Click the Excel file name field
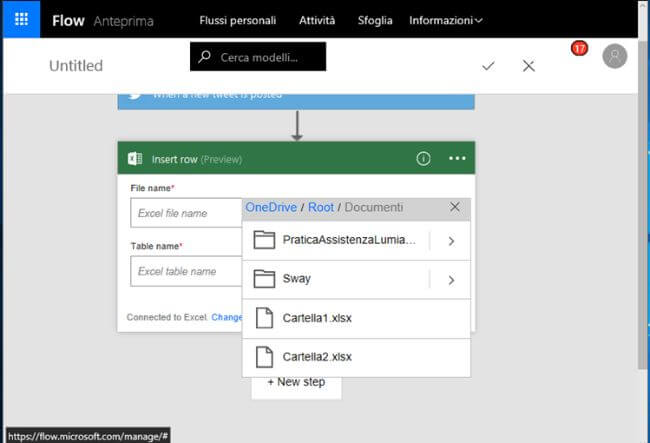Screen dimensions: 650x443 coord(186,213)
